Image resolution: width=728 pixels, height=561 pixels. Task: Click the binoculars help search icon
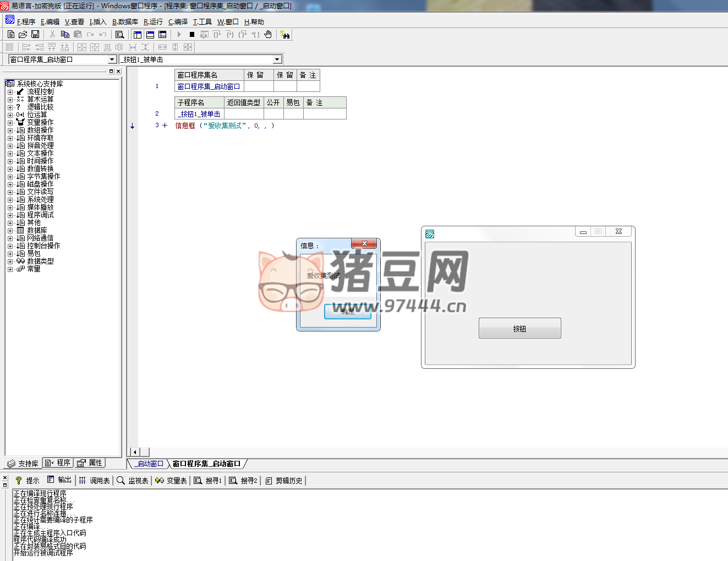coord(285,35)
